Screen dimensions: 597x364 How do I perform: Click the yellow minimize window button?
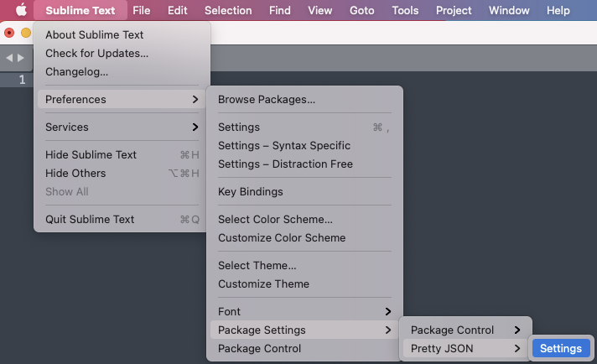coord(26,33)
